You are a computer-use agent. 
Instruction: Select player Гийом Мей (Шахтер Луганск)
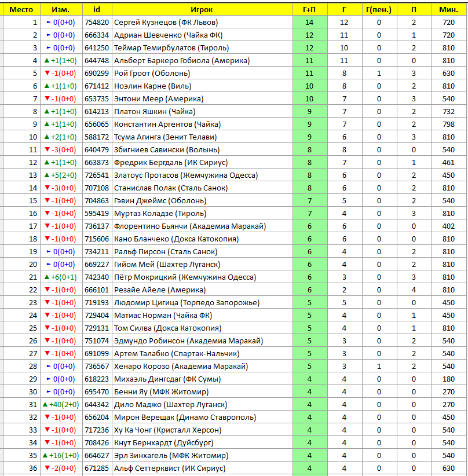(x=167, y=265)
